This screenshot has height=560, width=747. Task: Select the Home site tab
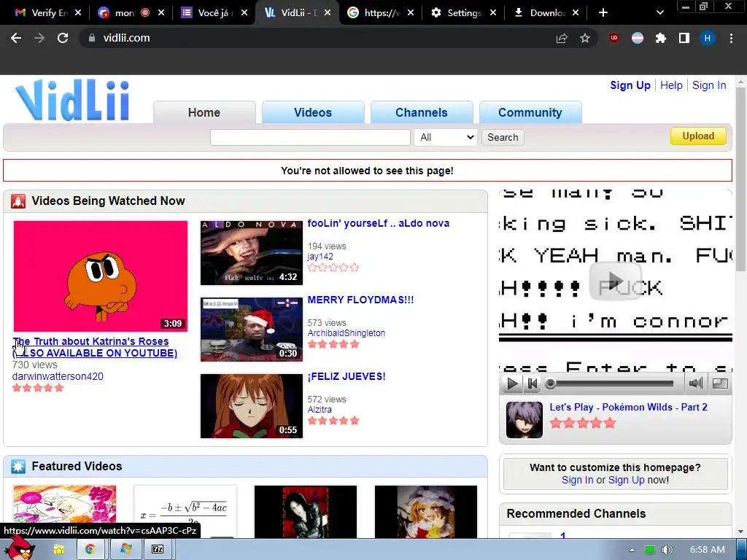tap(204, 112)
